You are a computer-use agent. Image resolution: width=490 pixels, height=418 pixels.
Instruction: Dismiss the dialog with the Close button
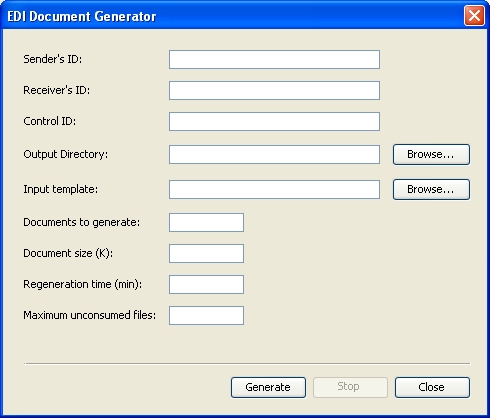coord(432,387)
